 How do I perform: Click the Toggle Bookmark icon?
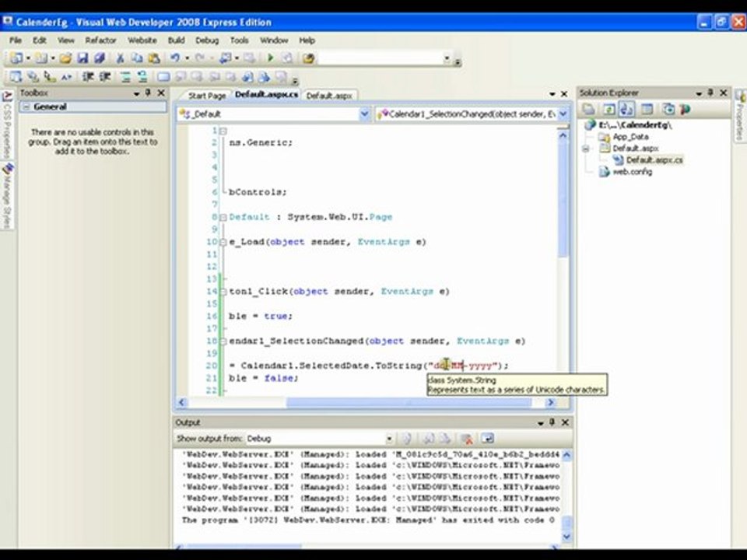(x=163, y=77)
